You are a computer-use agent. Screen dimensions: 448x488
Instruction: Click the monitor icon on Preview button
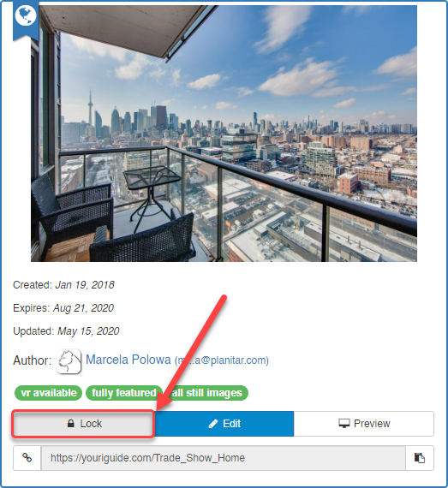click(344, 424)
